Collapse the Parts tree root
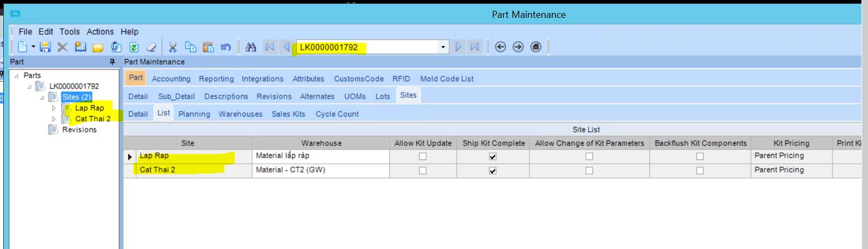 tap(16, 76)
